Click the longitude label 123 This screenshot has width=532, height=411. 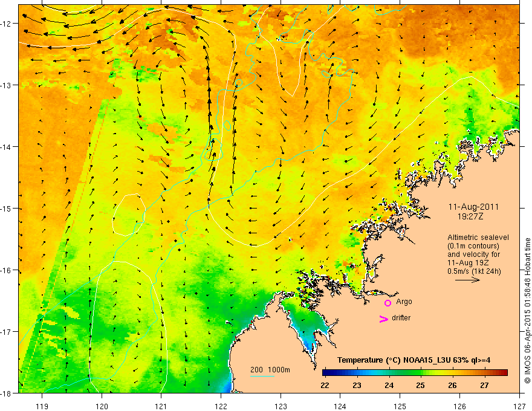tap(281, 406)
